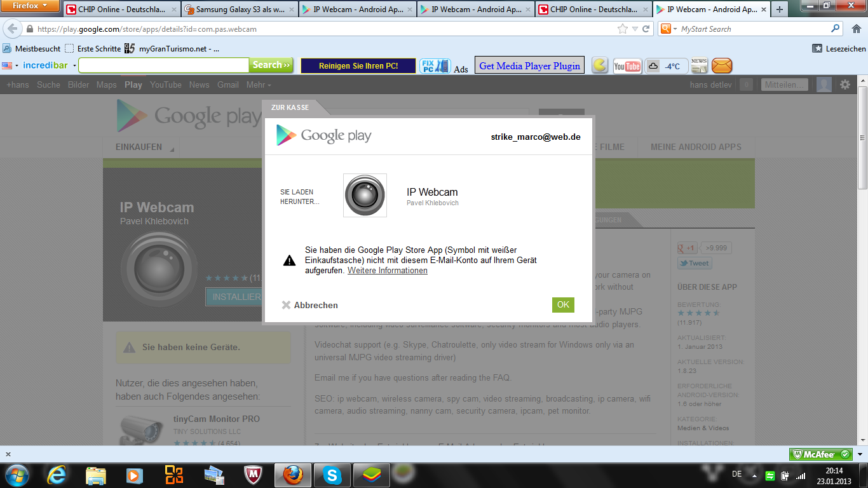This screenshot has height=488, width=868.
Task: Open the tinyCam Monitor PRO link
Action: pyautogui.click(x=217, y=419)
